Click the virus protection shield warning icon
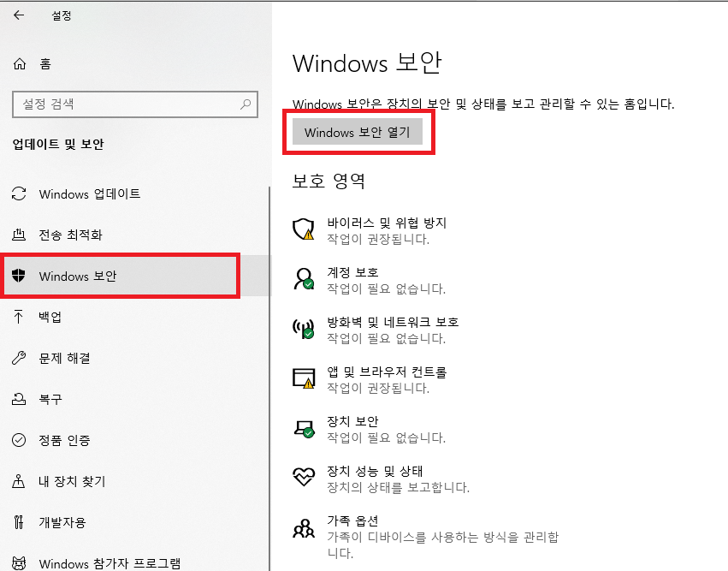The image size is (728, 571). point(304,229)
